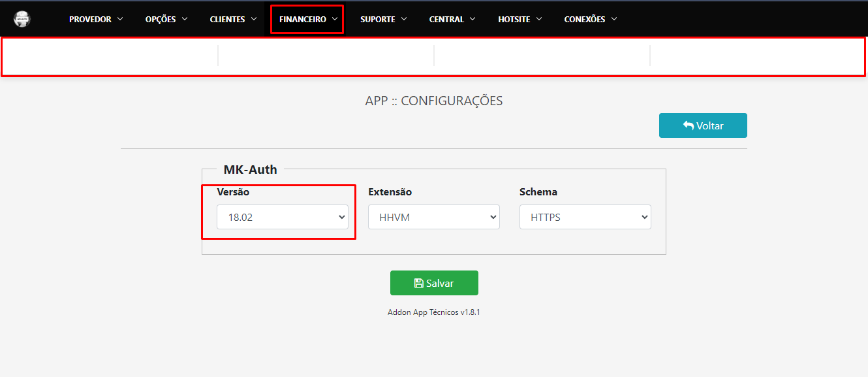Screen dimensions: 868x377
Task: Open the CENTRAL menu
Action: click(446, 19)
